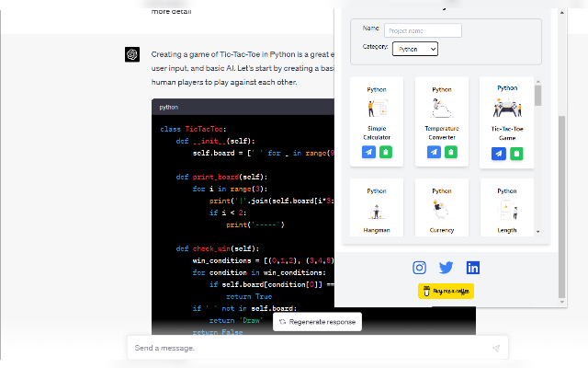The image size is (588, 368).
Task: Click the project list scroll down arrow
Action: point(537,232)
